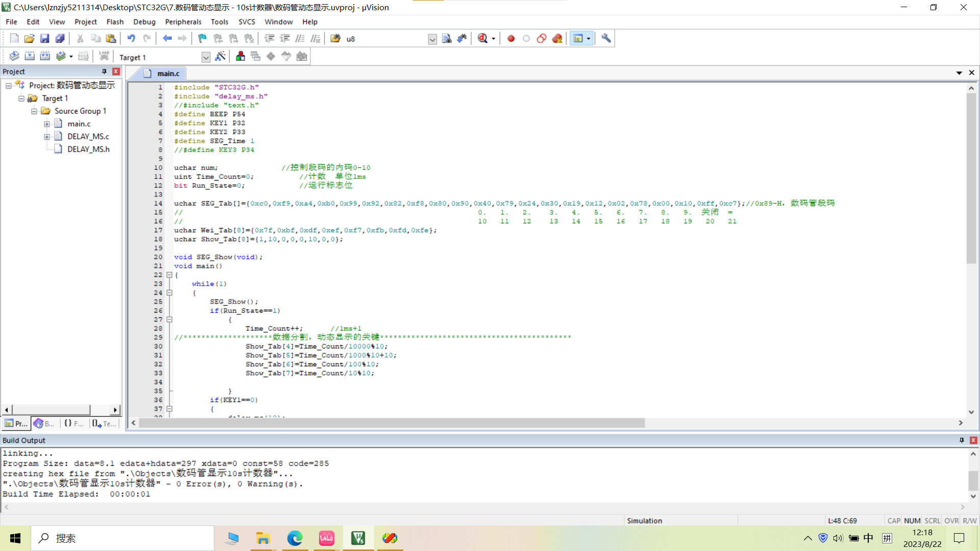Open the Configuration wrench
This screenshot has height=551, width=980.
click(x=606, y=38)
